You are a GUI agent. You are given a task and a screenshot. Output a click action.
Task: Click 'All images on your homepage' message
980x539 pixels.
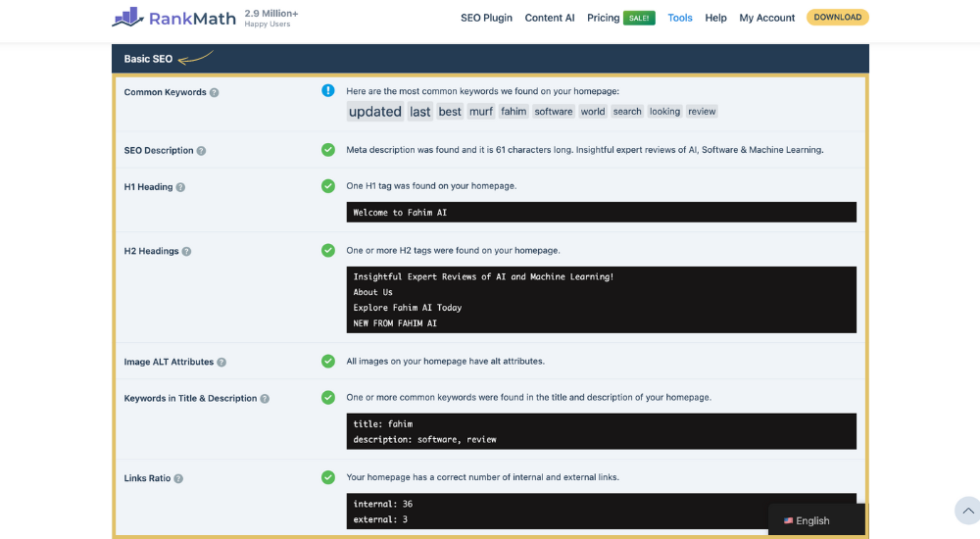point(445,361)
